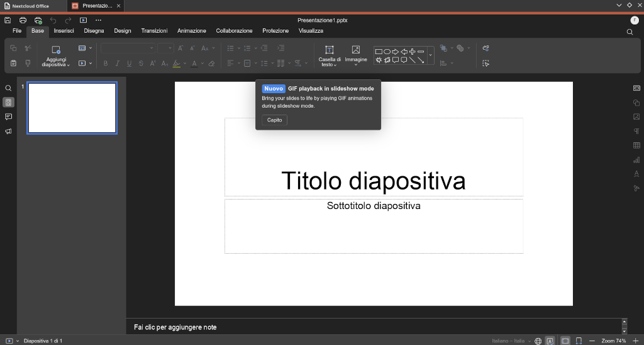Click the Clear style eraser icon
The image size is (644, 345).
211,64
